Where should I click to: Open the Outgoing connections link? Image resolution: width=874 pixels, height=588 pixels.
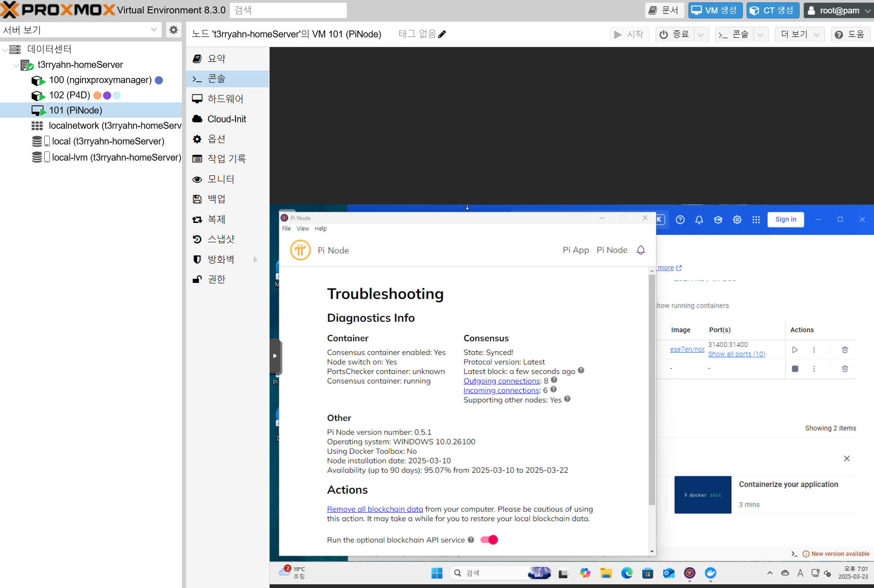[501, 381]
